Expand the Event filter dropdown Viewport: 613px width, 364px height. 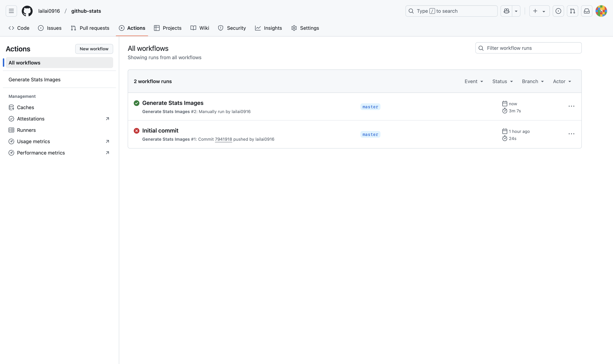[x=474, y=82]
